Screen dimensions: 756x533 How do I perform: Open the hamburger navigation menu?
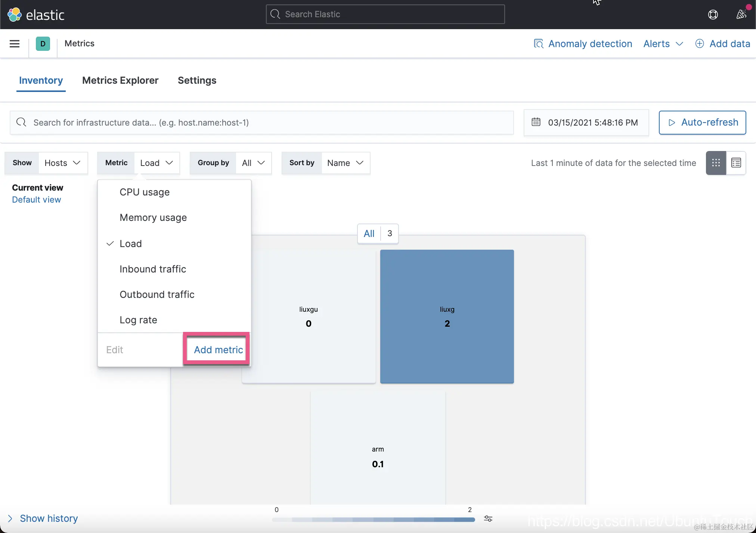pos(15,44)
